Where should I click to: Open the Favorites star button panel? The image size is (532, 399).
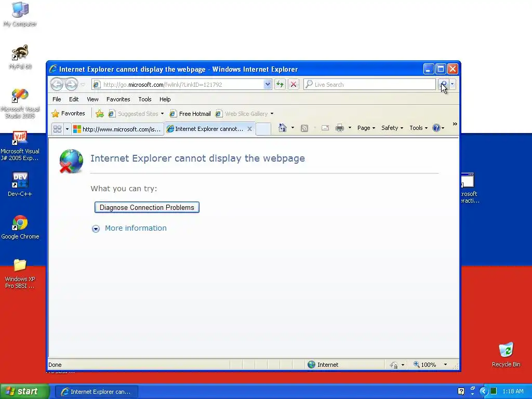pos(68,113)
